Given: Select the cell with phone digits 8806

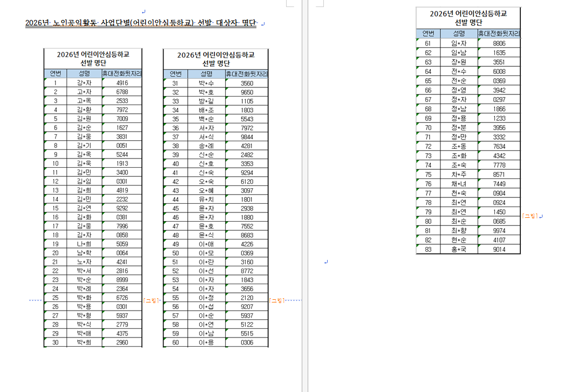Looking at the screenshot, I should 499,43.
